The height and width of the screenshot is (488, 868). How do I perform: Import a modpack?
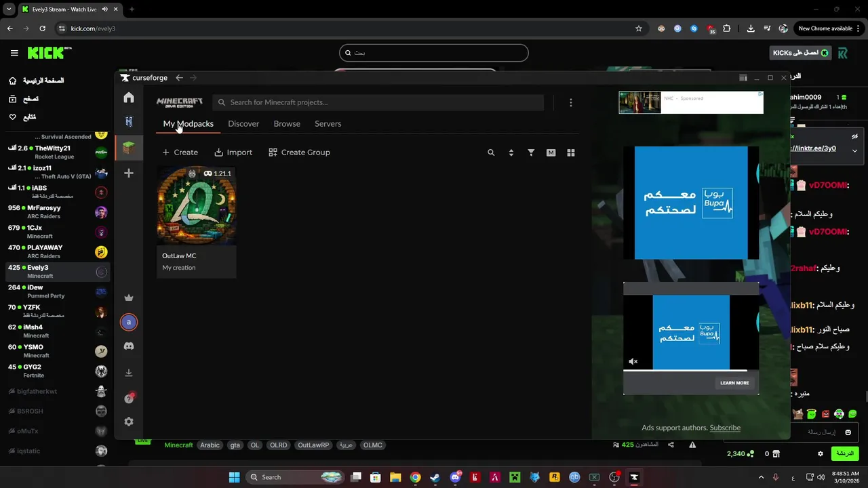233,152
